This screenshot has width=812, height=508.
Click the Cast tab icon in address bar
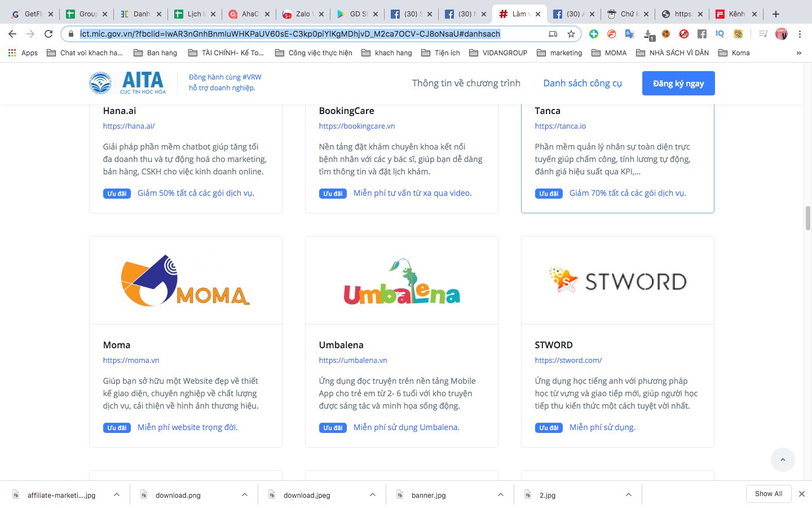pyautogui.click(x=553, y=34)
